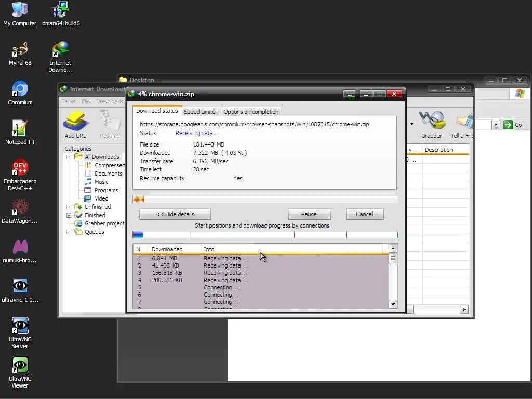Select connection row 2 with 41.433 KB
Image resolution: width=532 pixels, height=399 pixels.
[261, 265]
